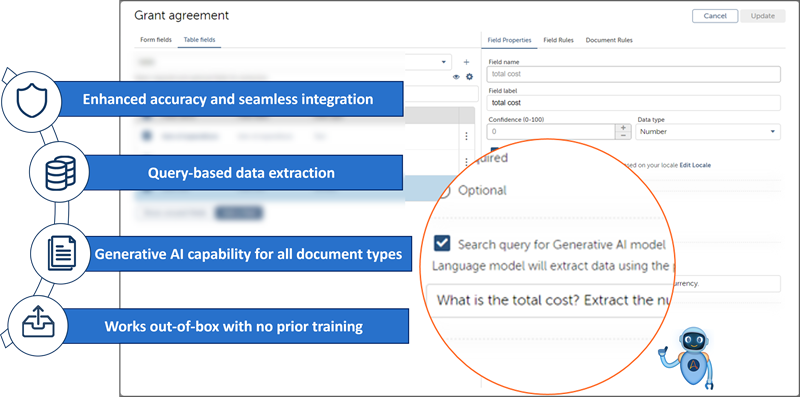Click the 'Grant agreement' dialog title
The width and height of the screenshot is (800, 397).
(182, 15)
